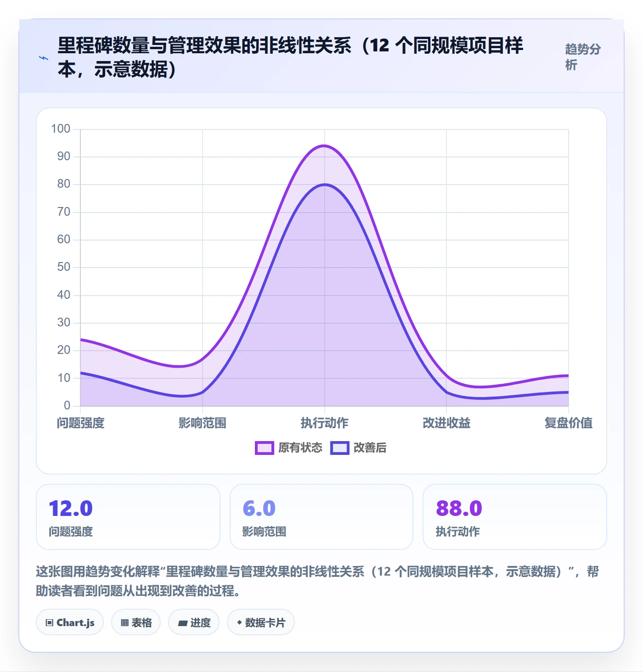Click the 影响范围 x-axis label
The image size is (643, 672).
(203, 423)
